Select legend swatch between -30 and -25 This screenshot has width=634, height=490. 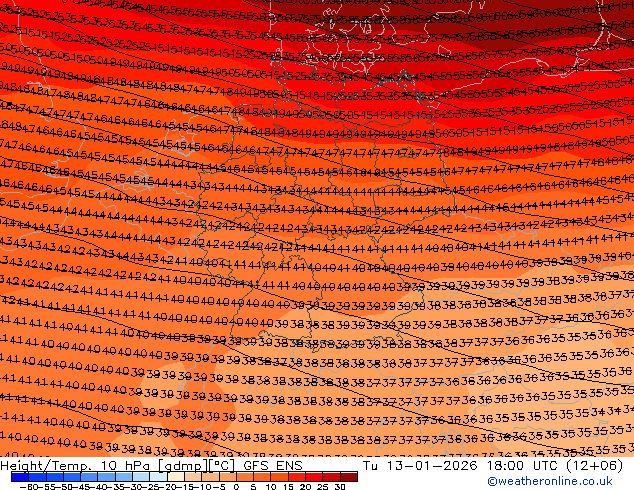[x=141, y=477]
